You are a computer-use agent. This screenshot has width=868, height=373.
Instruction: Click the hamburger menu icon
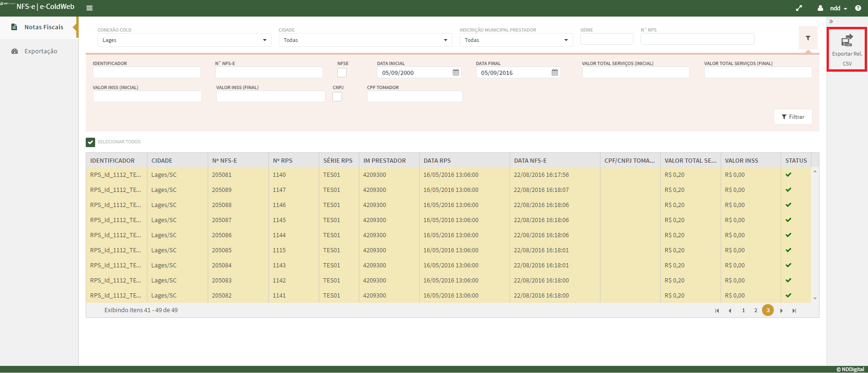click(89, 8)
